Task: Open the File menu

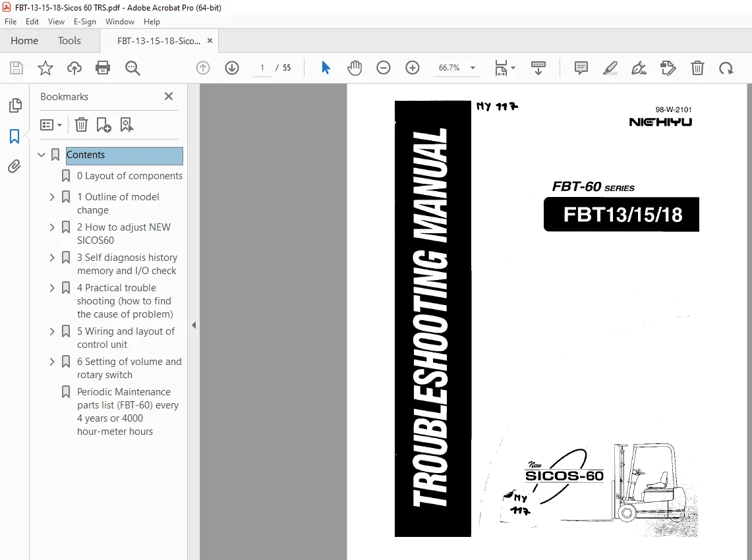Action: [11, 22]
